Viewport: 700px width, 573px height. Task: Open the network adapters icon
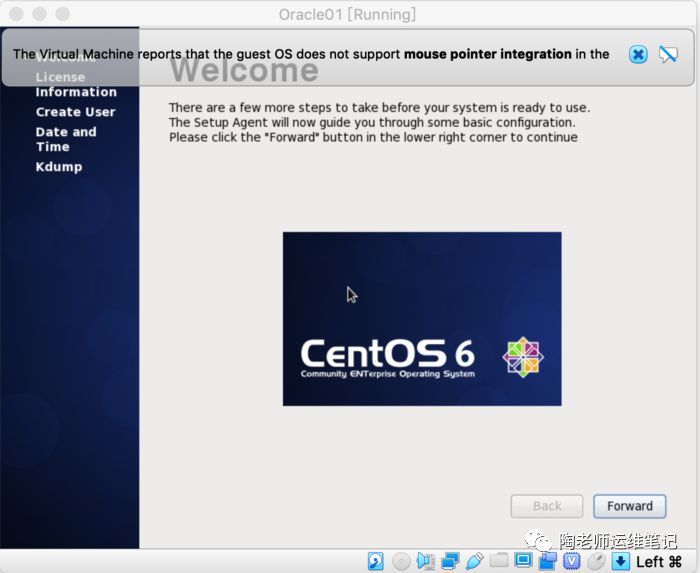(x=450, y=561)
